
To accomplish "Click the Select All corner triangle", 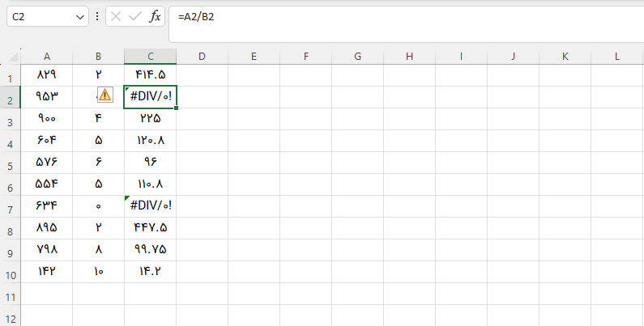I will (x=14, y=57).
